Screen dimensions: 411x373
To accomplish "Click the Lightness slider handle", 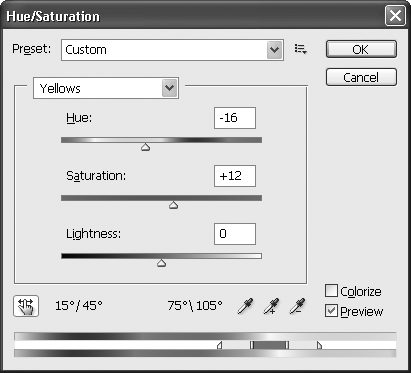I will click(x=162, y=263).
